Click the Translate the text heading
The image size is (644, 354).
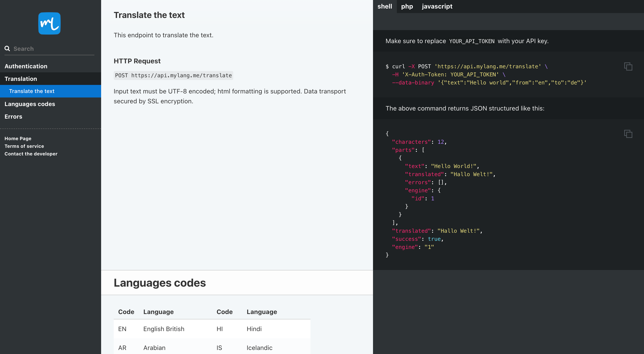pyautogui.click(x=149, y=15)
